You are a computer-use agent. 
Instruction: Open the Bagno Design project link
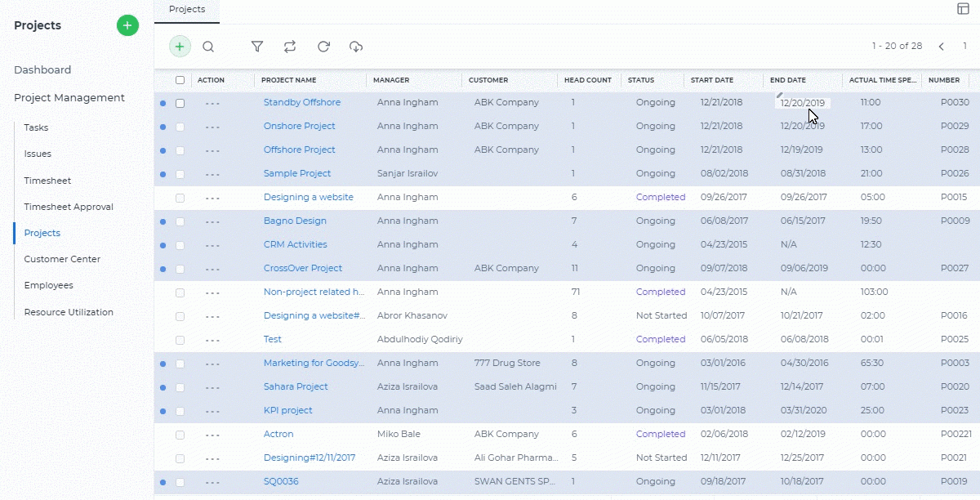click(x=295, y=221)
